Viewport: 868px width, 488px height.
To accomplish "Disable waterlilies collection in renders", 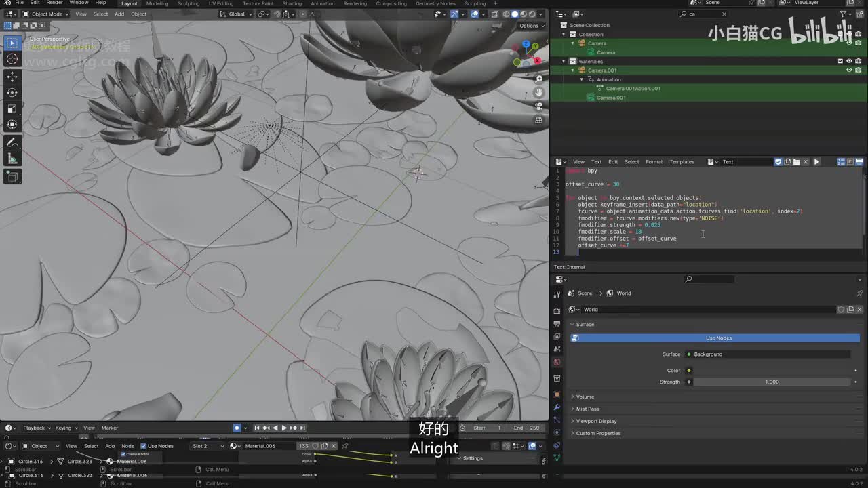I will 859,61.
